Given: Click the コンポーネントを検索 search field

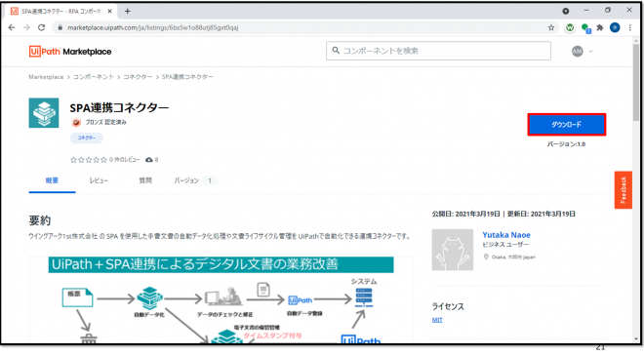Looking at the screenshot, I should coord(438,51).
